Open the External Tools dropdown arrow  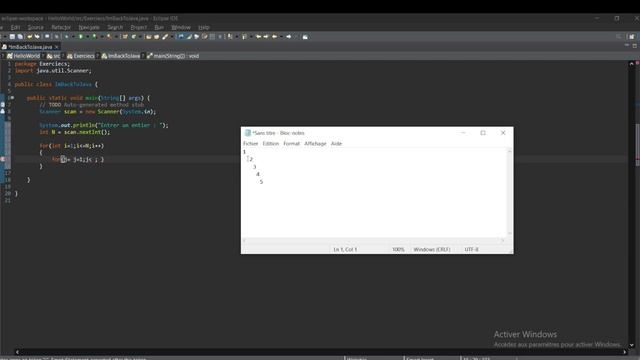pos(116,37)
